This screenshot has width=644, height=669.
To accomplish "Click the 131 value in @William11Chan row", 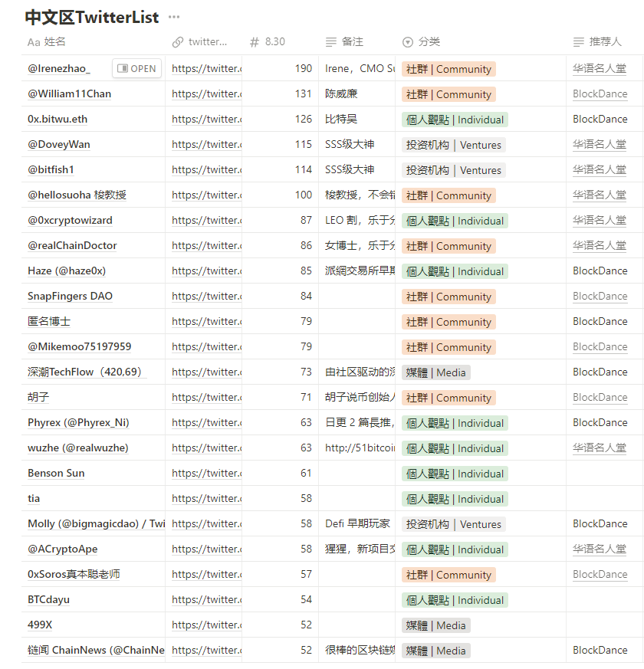I will point(304,93).
